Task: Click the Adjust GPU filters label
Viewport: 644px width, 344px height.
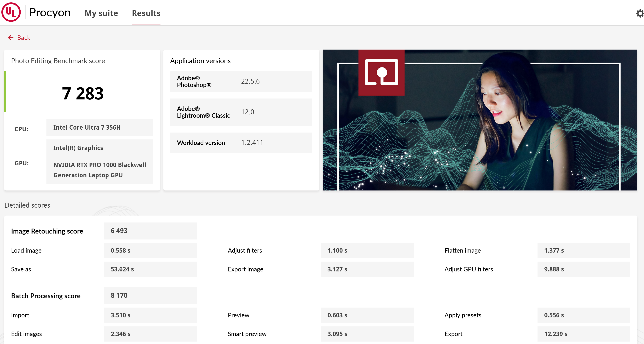Action: 468,269
